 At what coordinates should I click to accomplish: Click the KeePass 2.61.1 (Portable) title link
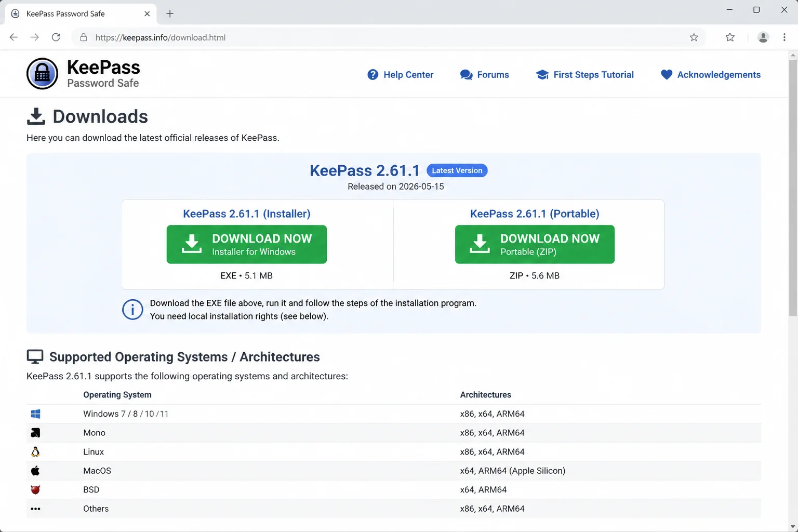coord(535,214)
